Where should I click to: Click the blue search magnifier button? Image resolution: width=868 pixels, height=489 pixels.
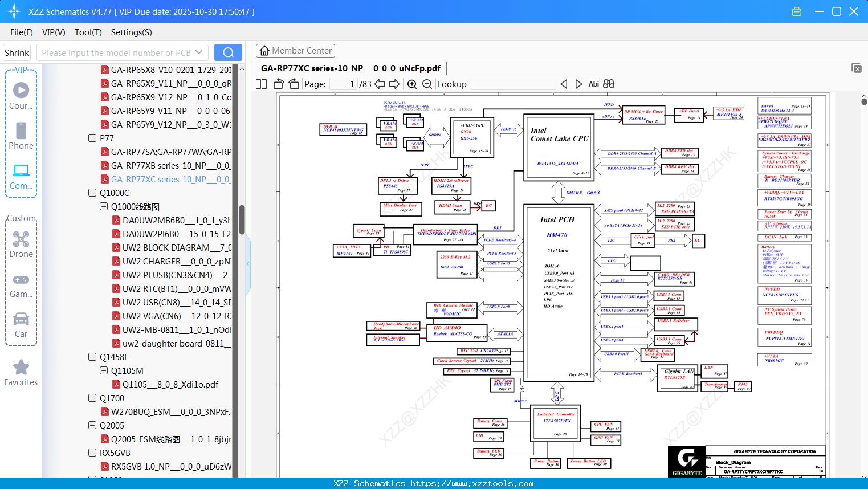(x=228, y=52)
